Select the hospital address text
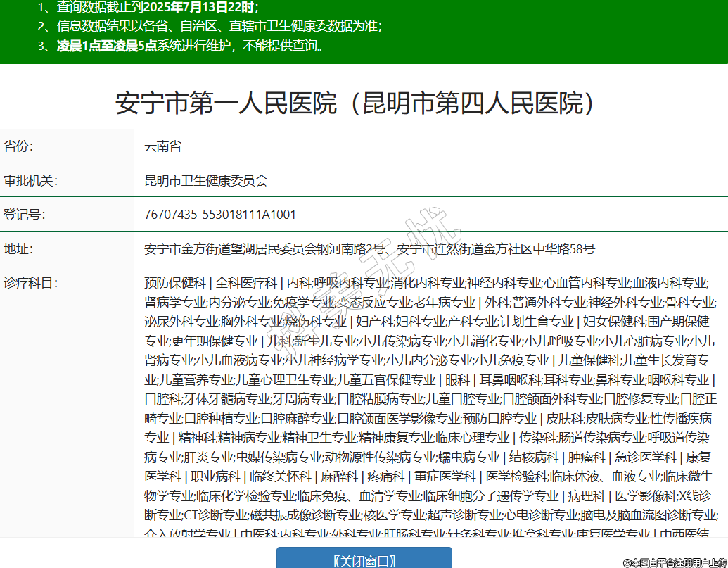 tap(369, 249)
